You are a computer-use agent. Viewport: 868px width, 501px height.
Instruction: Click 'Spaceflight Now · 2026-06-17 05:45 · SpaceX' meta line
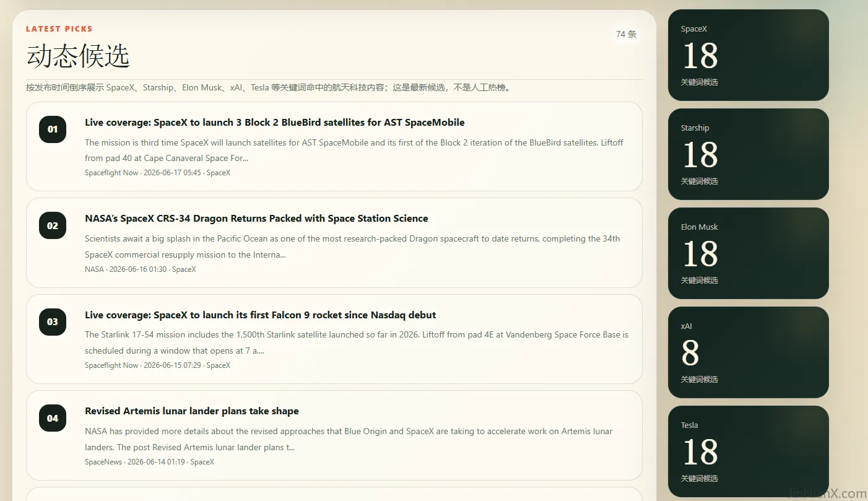click(157, 173)
